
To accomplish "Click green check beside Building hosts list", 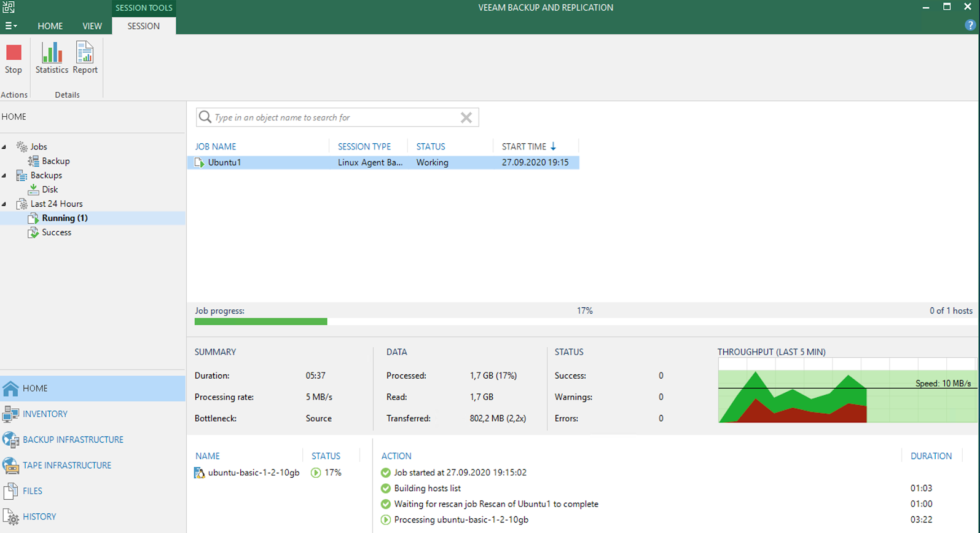I will (x=386, y=488).
